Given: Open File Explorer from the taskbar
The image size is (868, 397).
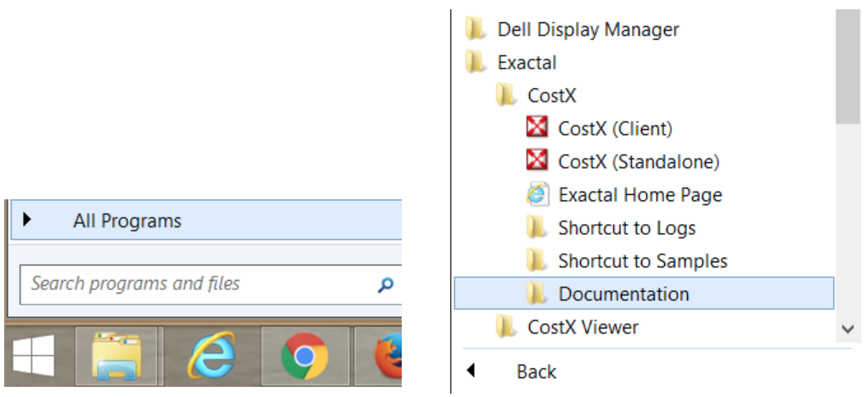Looking at the screenshot, I should tap(116, 355).
